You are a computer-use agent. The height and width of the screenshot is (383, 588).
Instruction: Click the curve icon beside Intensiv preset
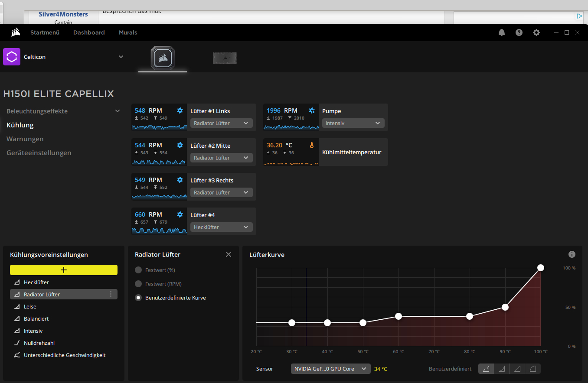pyautogui.click(x=17, y=331)
